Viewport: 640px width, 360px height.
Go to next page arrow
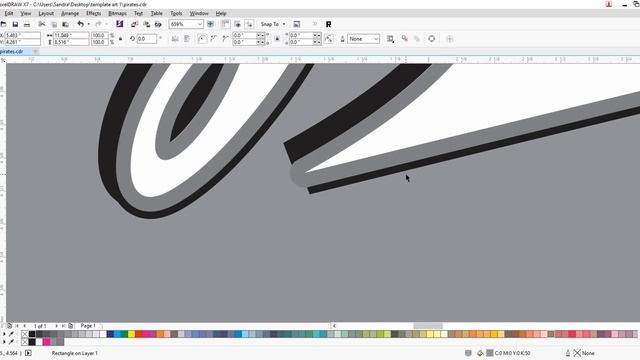coord(56,326)
